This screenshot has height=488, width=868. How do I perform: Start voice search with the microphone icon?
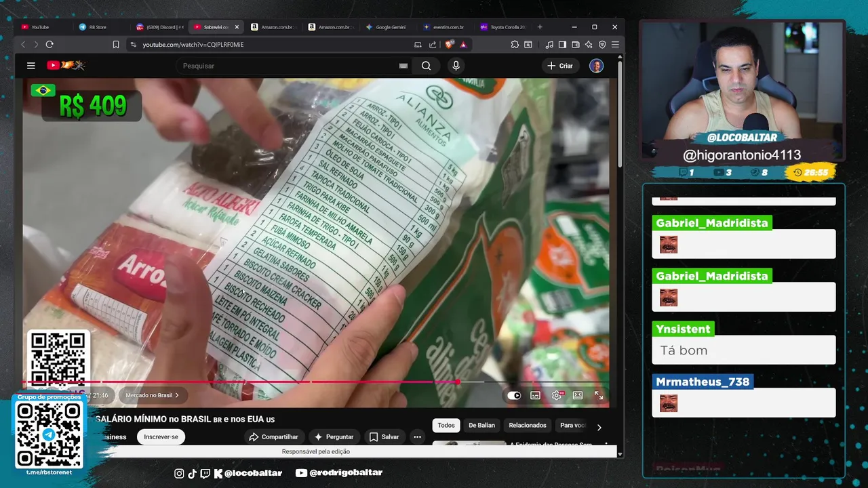(456, 66)
